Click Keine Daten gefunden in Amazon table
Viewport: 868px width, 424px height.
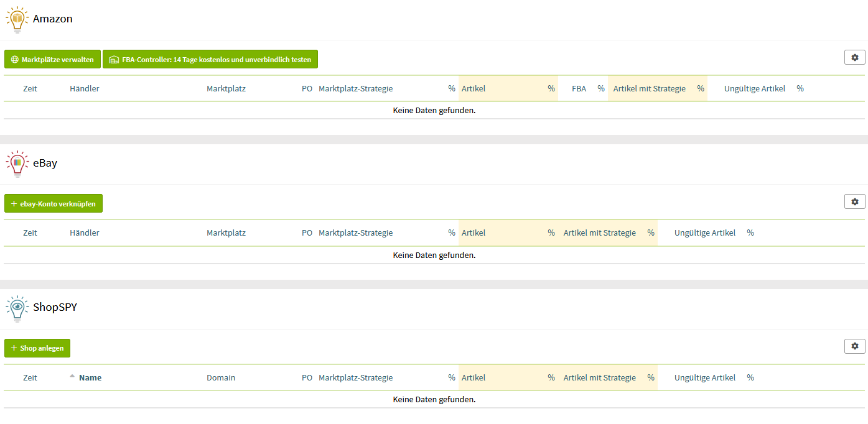[434, 111]
